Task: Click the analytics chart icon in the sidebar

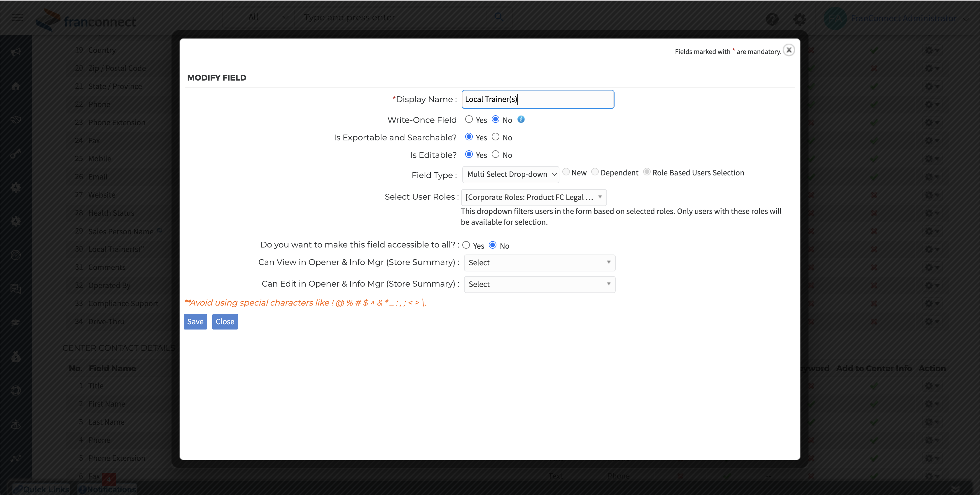Action: pyautogui.click(x=15, y=458)
